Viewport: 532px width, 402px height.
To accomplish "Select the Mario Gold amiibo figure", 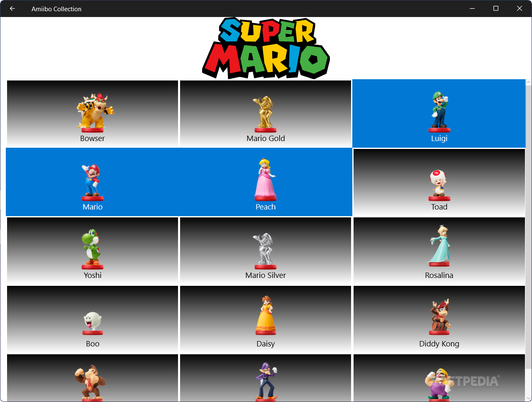I will 266,113.
